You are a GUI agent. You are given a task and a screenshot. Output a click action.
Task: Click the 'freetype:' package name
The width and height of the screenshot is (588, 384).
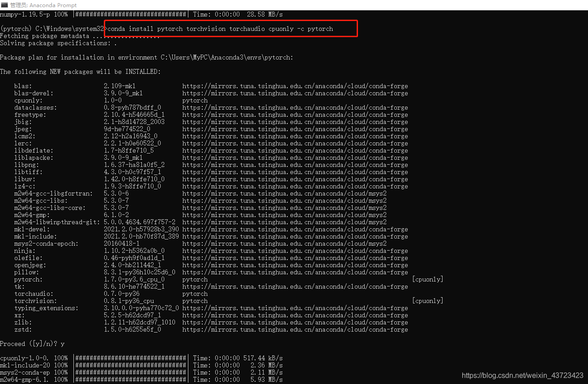[x=30, y=115]
